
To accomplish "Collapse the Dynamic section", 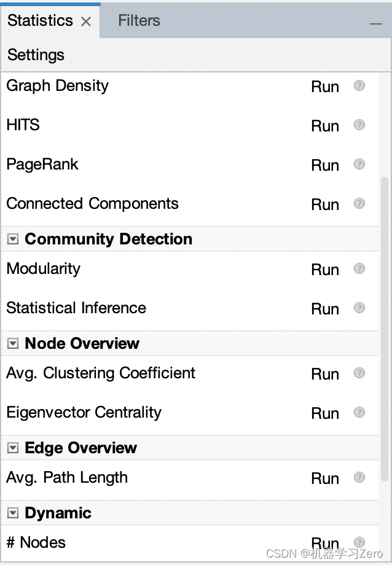I will (13, 513).
